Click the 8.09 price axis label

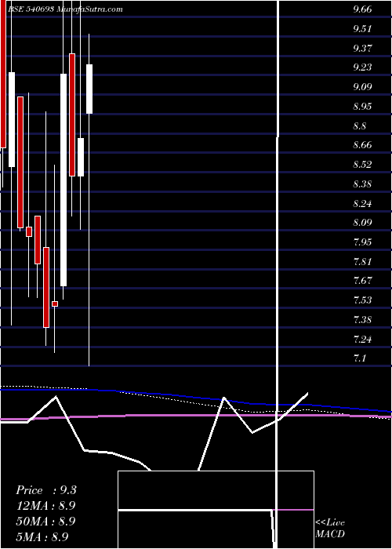tap(362, 223)
